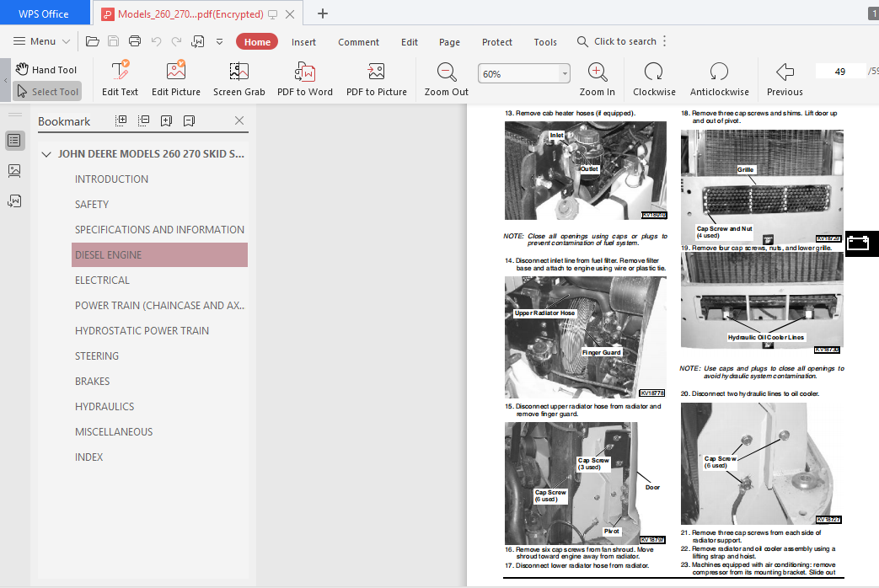The height and width of the screenshot is (588, 879).
Task: Open the INDEX bookmark
Action: coord(89,457)
